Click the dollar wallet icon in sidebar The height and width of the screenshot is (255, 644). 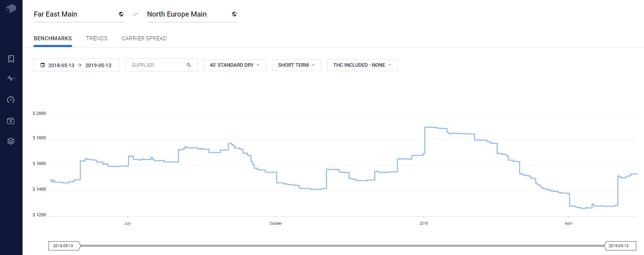(11, 121)
